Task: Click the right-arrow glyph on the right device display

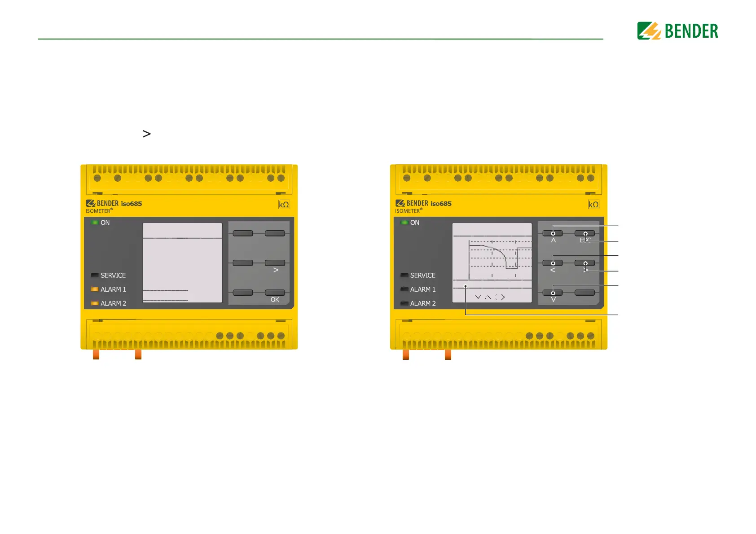Action: 503,297
